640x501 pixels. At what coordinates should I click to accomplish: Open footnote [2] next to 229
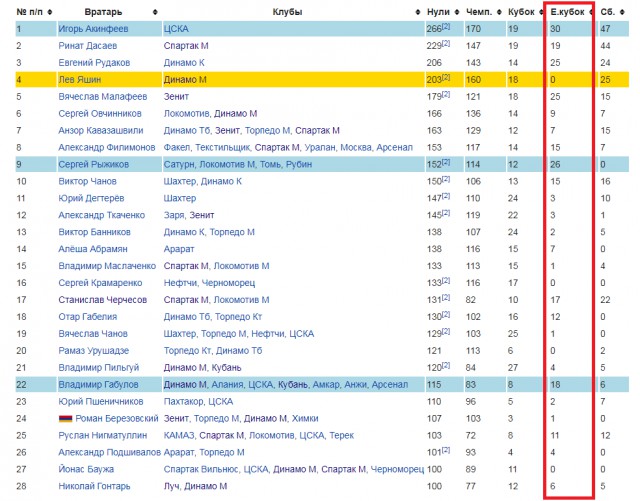pos(446,43)
